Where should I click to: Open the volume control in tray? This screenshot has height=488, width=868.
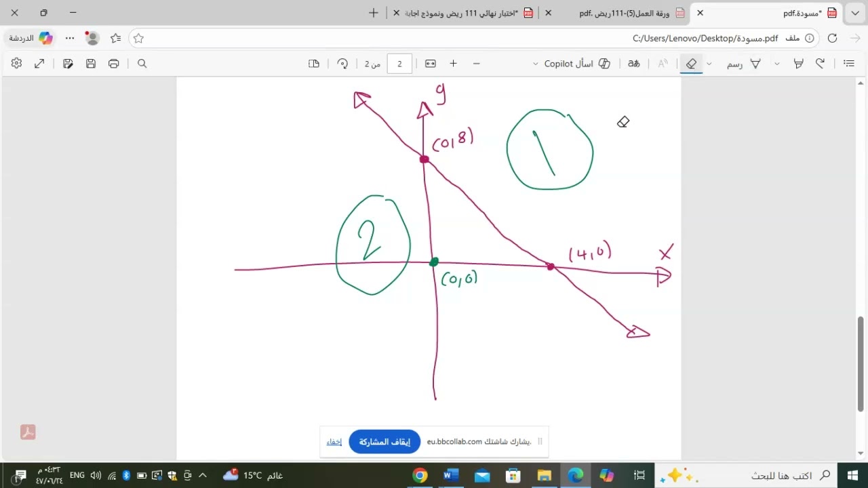click(96, 476)
